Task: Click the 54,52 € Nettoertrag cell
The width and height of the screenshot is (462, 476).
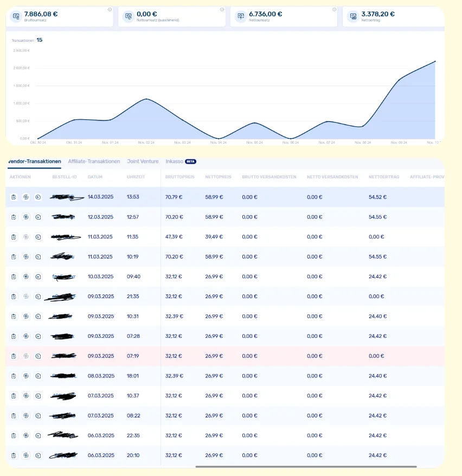Action: pyautogui.click(x=377, y=197)
